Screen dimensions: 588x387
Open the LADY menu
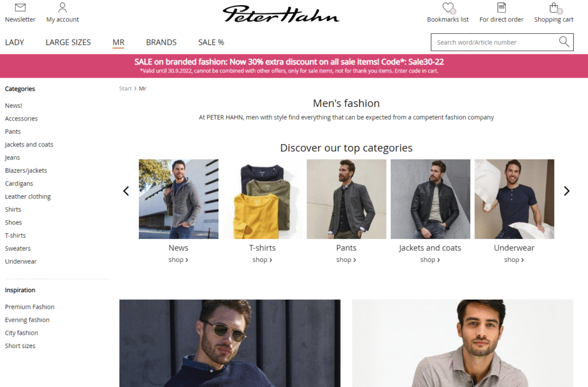14,42
